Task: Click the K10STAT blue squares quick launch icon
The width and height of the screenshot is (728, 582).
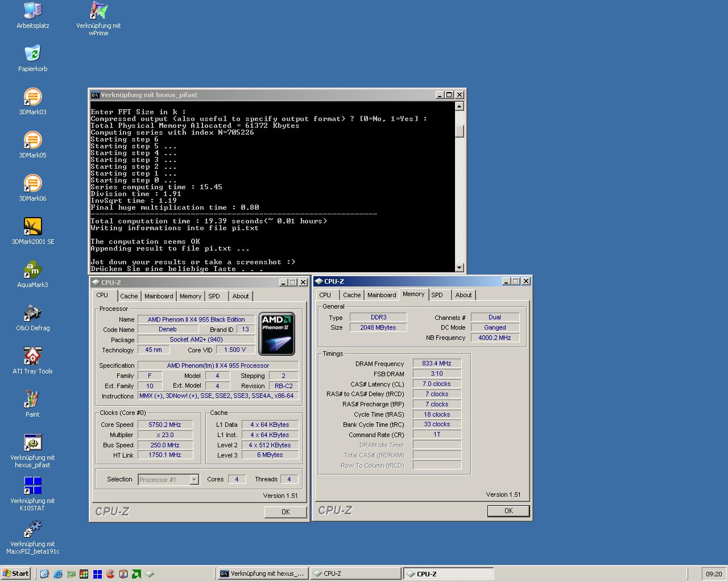Action: click(97, 574)
